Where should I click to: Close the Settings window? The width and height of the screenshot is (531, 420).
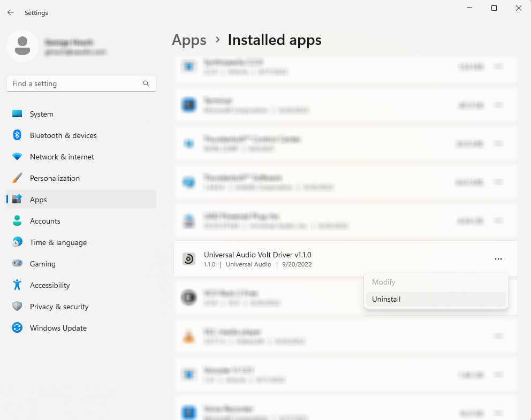click(519, 8)
